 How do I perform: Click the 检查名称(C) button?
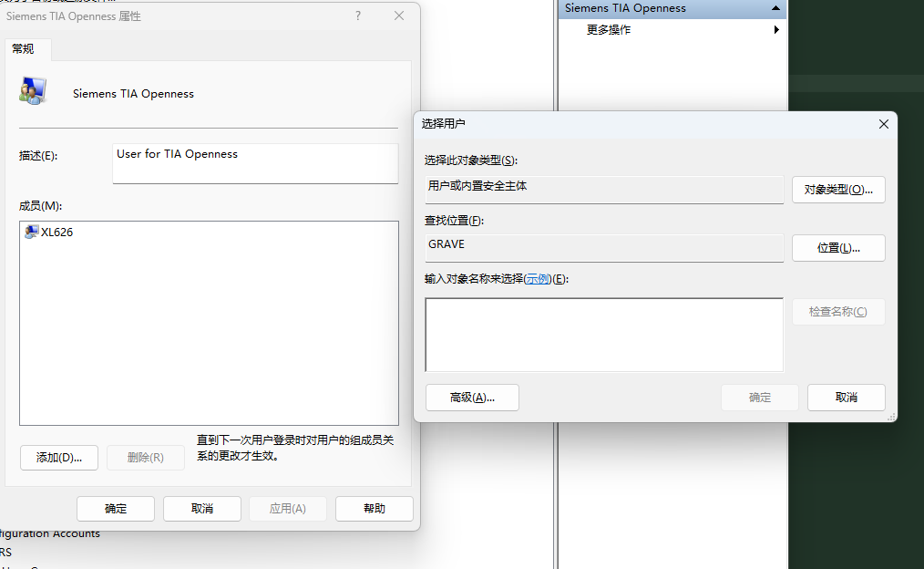(838, 311)
